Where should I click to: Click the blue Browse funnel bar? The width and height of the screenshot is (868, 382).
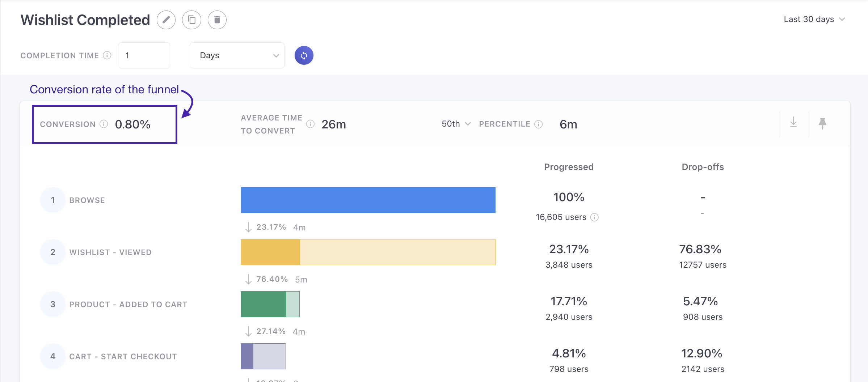pos(368,200)
